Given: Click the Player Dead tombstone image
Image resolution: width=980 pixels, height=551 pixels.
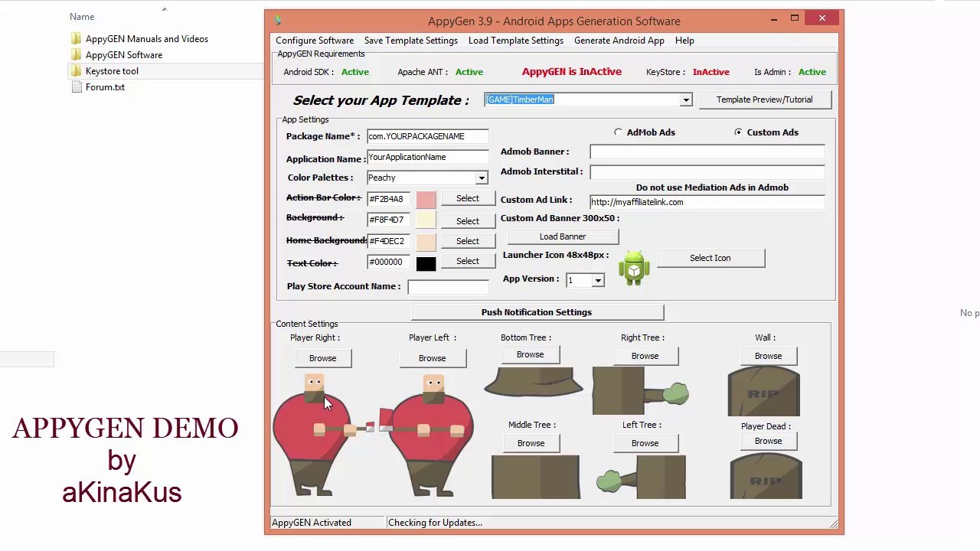Looking at the screenshot, I should pyautogui.click(x=766, y=476).
